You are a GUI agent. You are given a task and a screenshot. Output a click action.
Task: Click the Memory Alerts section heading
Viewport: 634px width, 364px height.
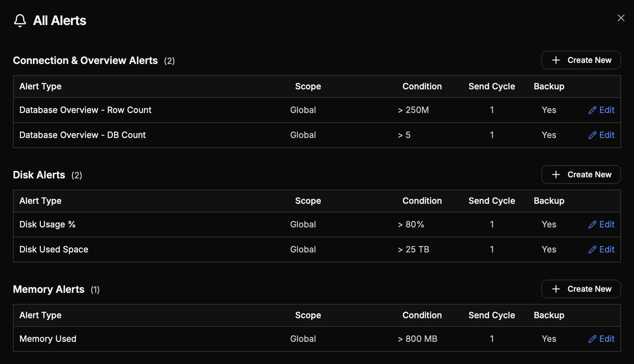tap(49, 289)
